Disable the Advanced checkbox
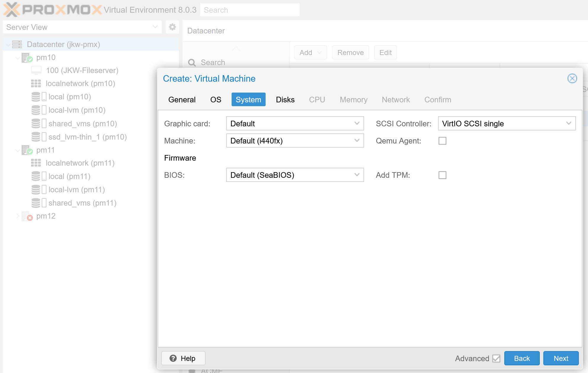This screenshot has height=373, width=588. click(x=496, y=358)
